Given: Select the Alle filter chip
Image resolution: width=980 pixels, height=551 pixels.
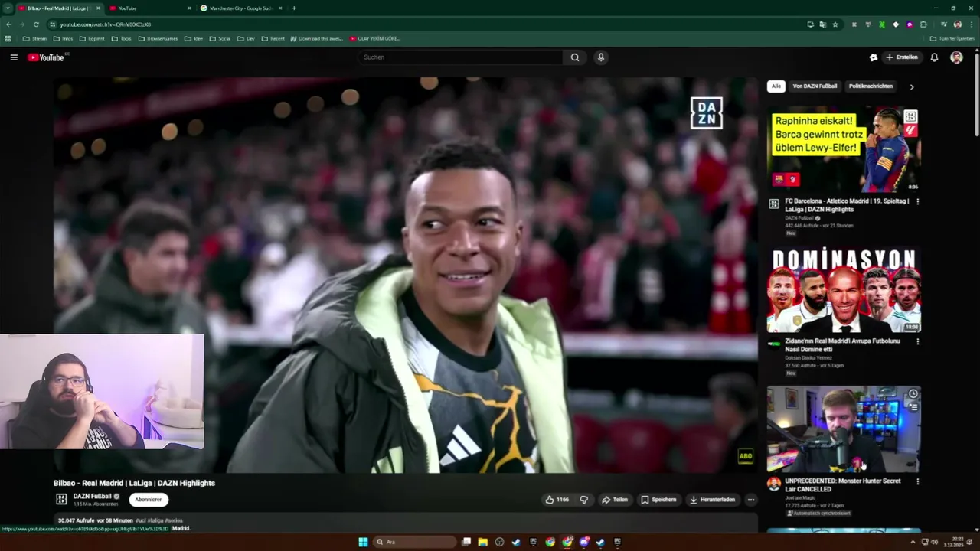Looking at the screenshot, I should 776,86.
